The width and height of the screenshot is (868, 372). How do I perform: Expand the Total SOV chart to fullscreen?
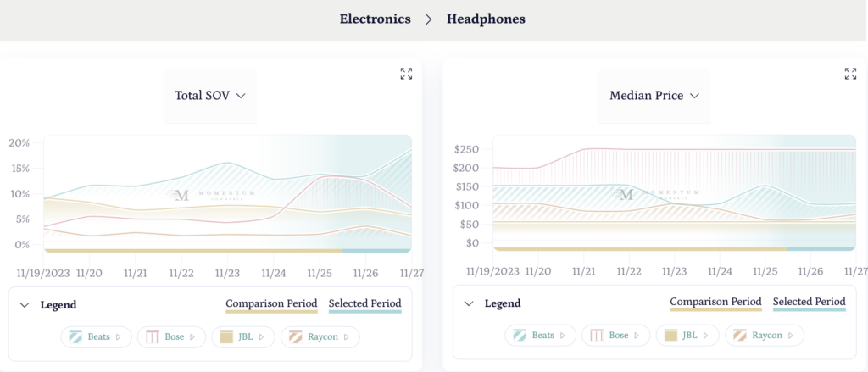click(406, 74)
